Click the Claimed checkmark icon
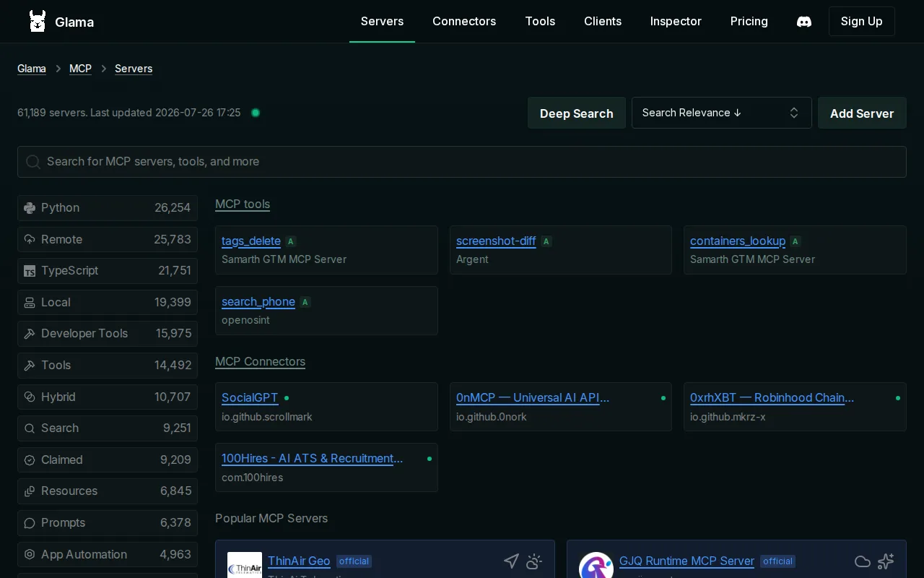The width and height of the screenshot is (924, 578). 30,460
